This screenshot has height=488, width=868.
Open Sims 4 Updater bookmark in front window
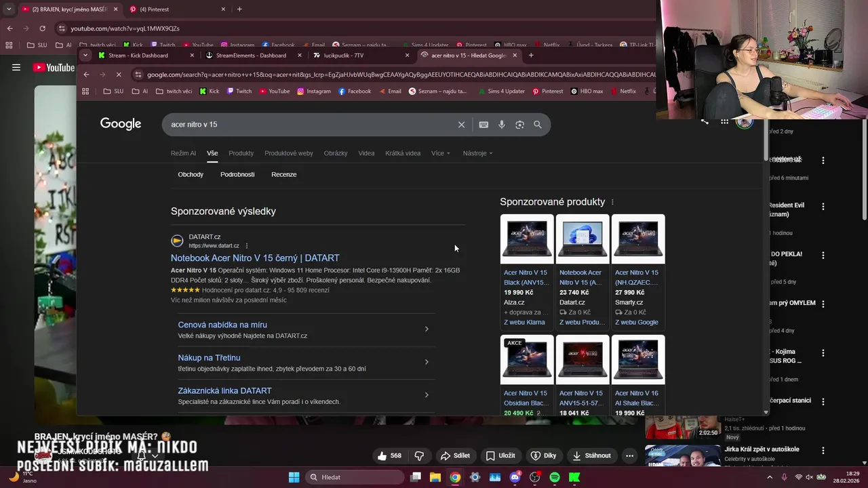coord(502,91)
